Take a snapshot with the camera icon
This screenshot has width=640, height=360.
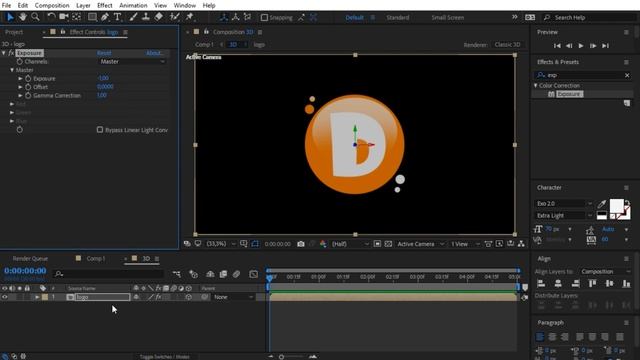[x=301, y=244]
